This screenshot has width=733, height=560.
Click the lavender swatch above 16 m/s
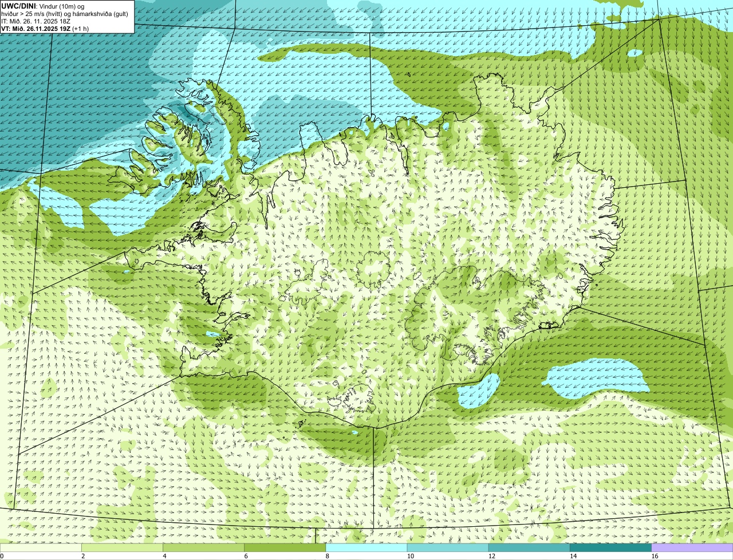(x=692, y=547)
